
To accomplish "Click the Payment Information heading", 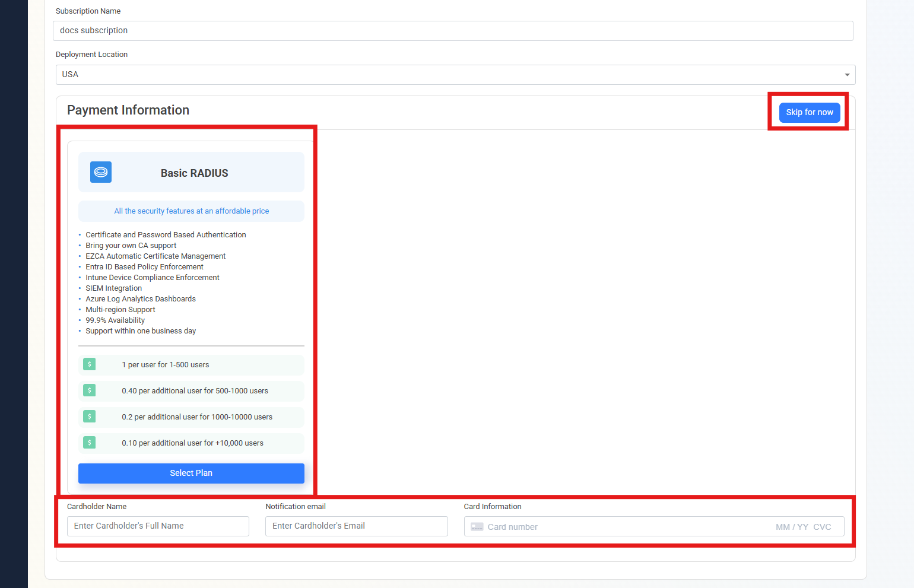I will point(128,110).
